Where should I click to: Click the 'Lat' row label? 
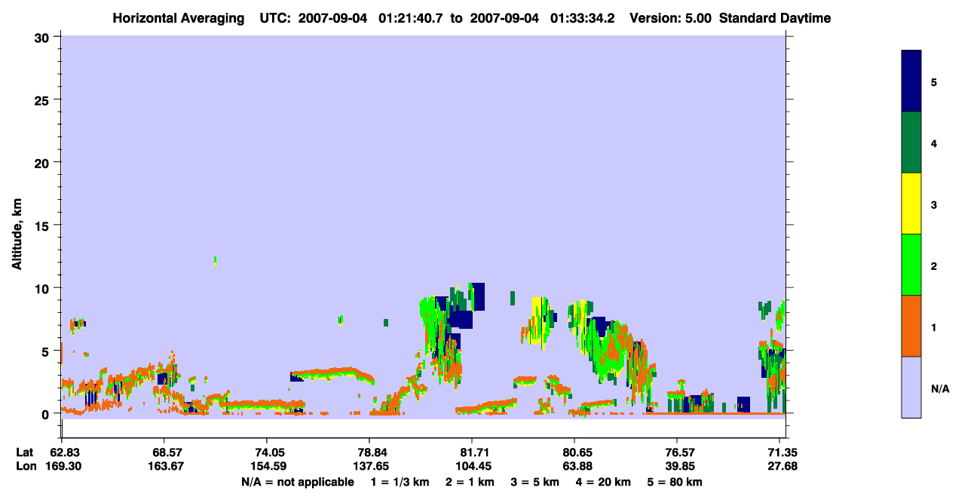24,452
